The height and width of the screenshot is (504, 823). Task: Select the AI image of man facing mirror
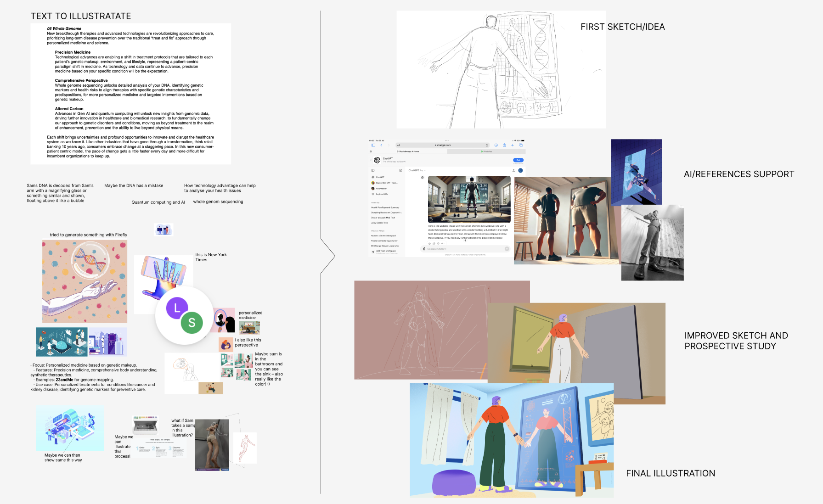(x=567, y=221)
